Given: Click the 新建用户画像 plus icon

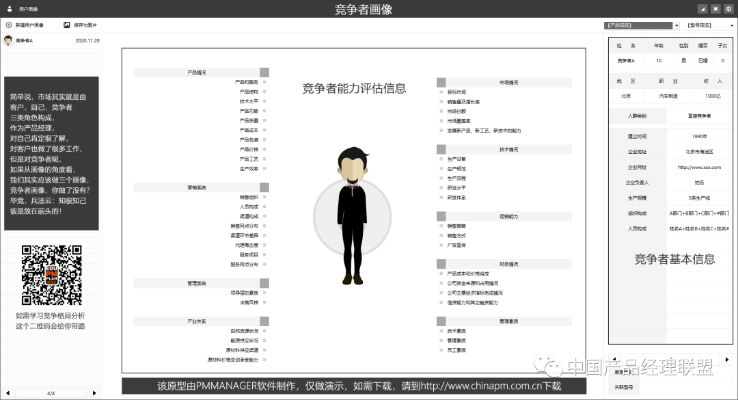Looking at the screenshot, I should tap(10, 23).
